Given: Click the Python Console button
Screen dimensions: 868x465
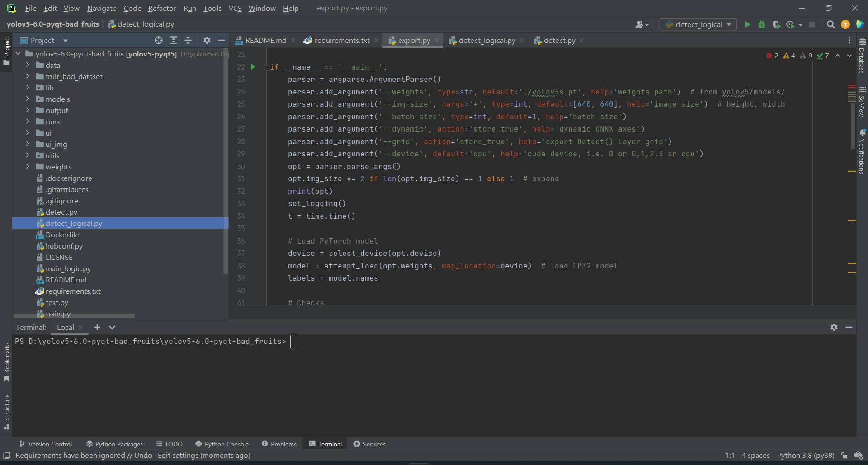Looking at the screenshot, I should 222,444.
